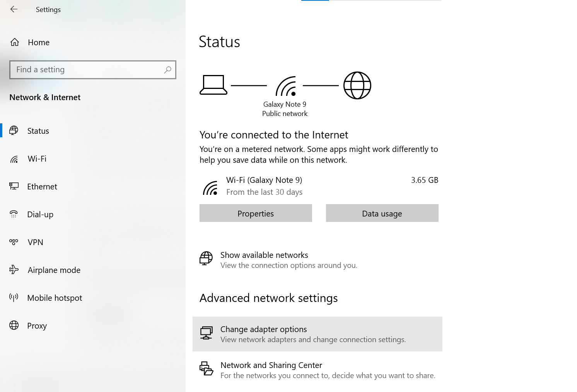Open Wi-Fi Properties button
Screen dimensions: 577x392
coord(256,213)
